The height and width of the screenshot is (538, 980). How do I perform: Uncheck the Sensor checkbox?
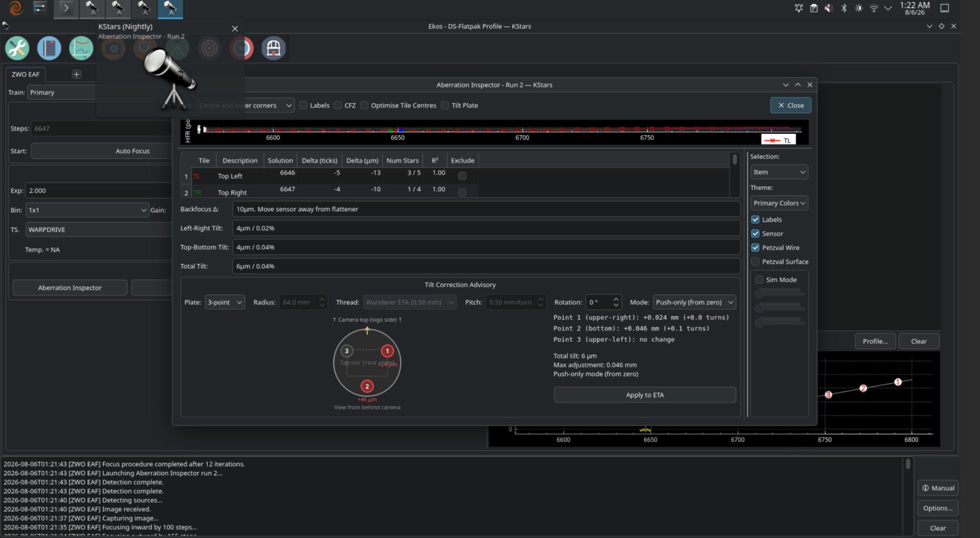point(755,233)
